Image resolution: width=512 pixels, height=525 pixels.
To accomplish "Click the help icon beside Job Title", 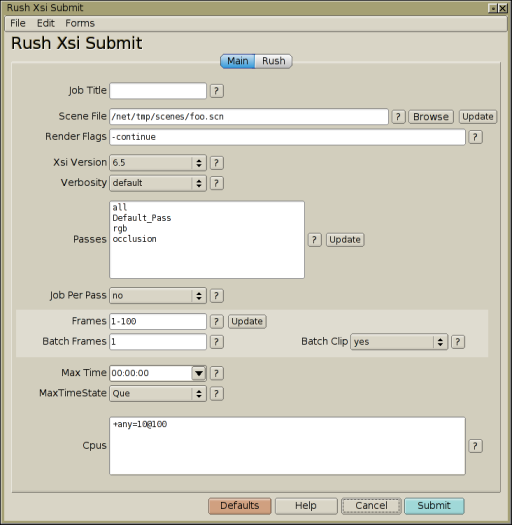I will [x=217, y=91].
